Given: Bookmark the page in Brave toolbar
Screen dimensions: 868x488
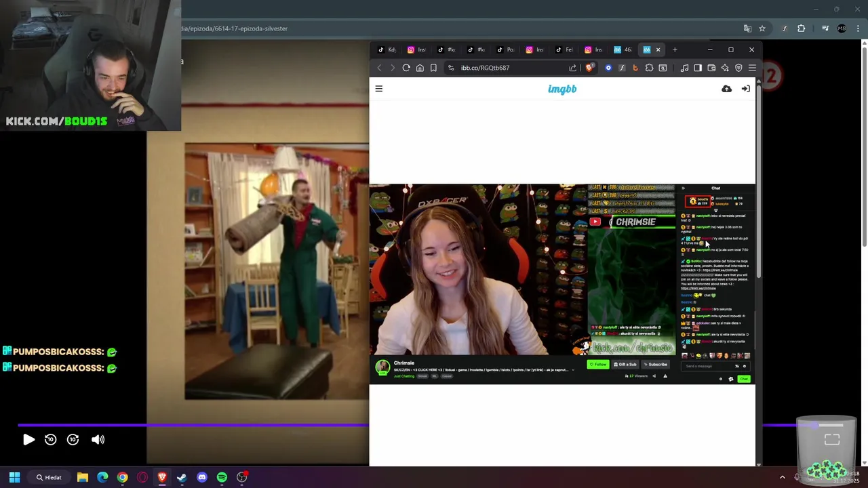Looking at the screenshot, I should [x=433, y=68].
